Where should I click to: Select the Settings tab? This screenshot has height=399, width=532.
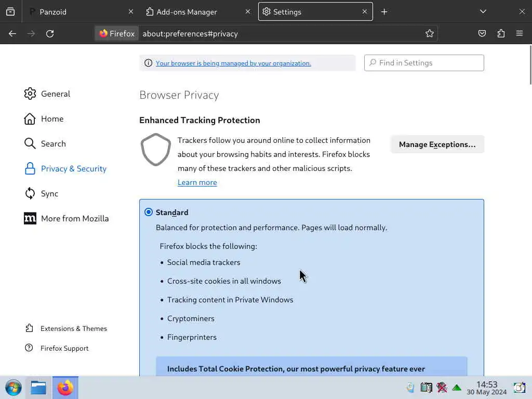(x=315, y=12)
